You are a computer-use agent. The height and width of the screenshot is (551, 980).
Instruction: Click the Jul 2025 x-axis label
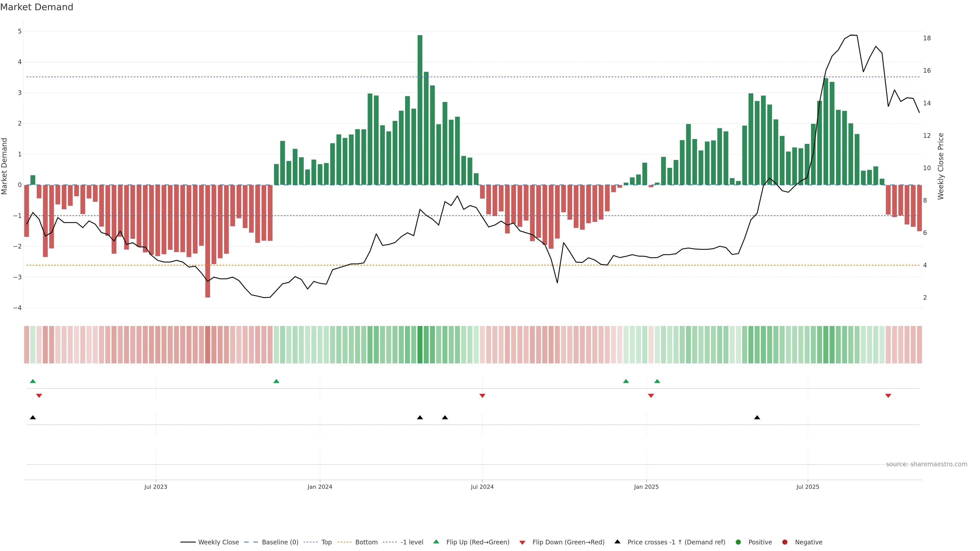808,487
